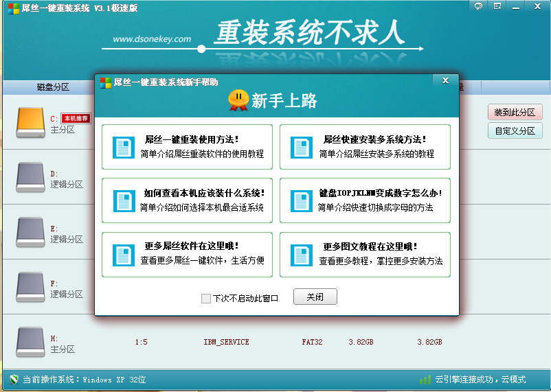The image size is (551, 392).
Task: Select the D: logical partition drive
Action: pos(31,176)
